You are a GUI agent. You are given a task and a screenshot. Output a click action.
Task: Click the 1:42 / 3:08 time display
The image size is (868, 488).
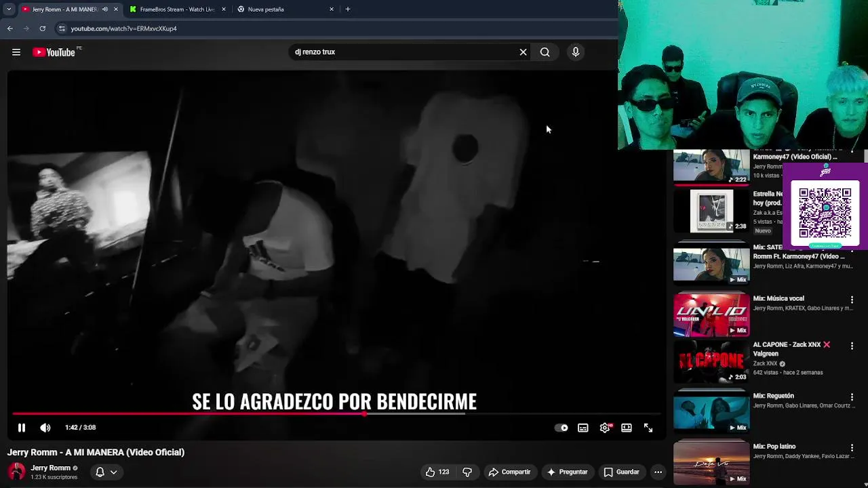[80, 428]
